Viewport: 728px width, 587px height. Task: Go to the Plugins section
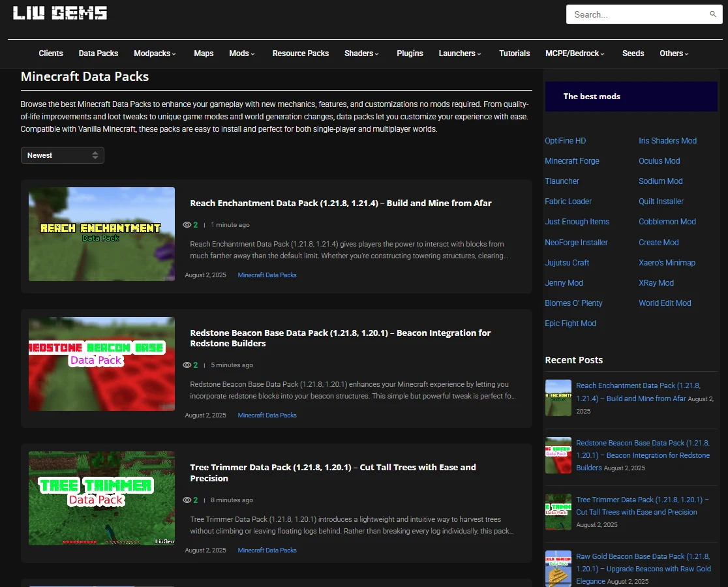click(x=410, y=53)
